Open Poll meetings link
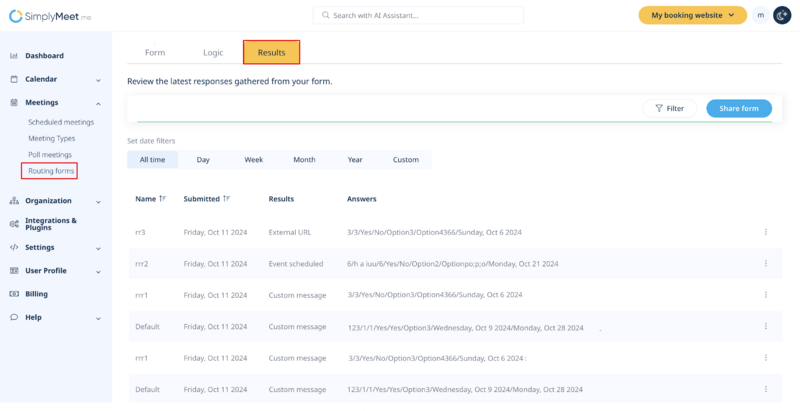The height and width of the screenshot is (411, 800). 50,155
